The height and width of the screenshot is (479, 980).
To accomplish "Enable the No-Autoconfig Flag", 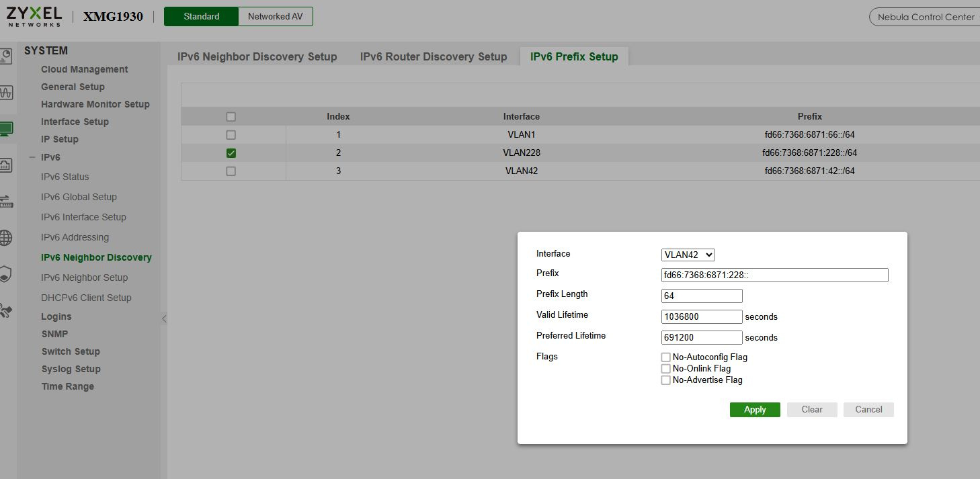I will coord(665,357).
